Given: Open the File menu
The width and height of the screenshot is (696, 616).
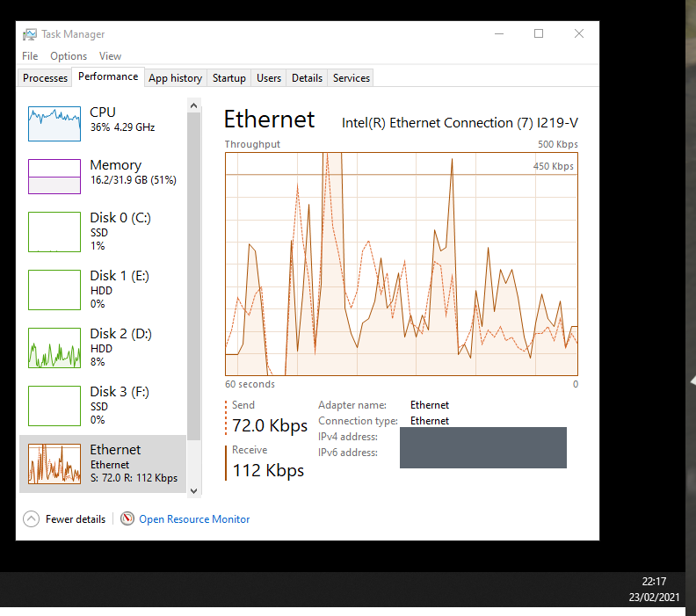Looking at the screenshot, I should tap(30, 56).
